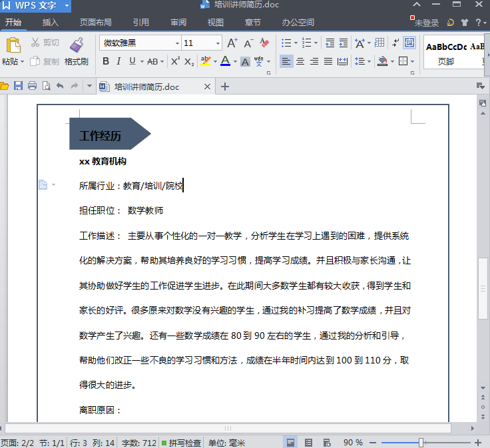Click the distributed alignment icon
490x448 pixels.
(342, 61)
